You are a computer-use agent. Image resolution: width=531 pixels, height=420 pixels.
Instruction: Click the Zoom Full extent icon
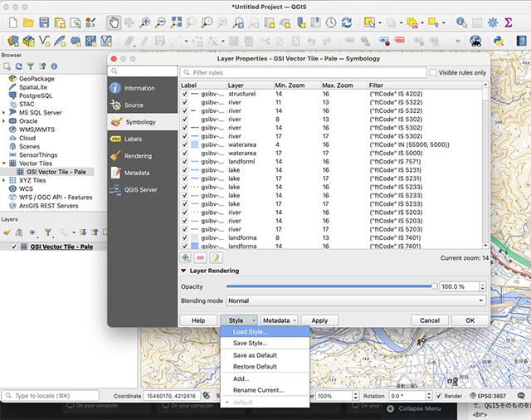click(176, 22)
